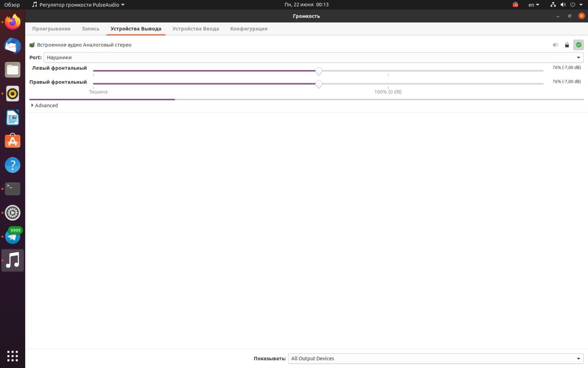Image resolution: width=588 pixels, height=368 pixels.
Task: Open the Регулятор громкости PulseAudio app menu
Action: 78,5
